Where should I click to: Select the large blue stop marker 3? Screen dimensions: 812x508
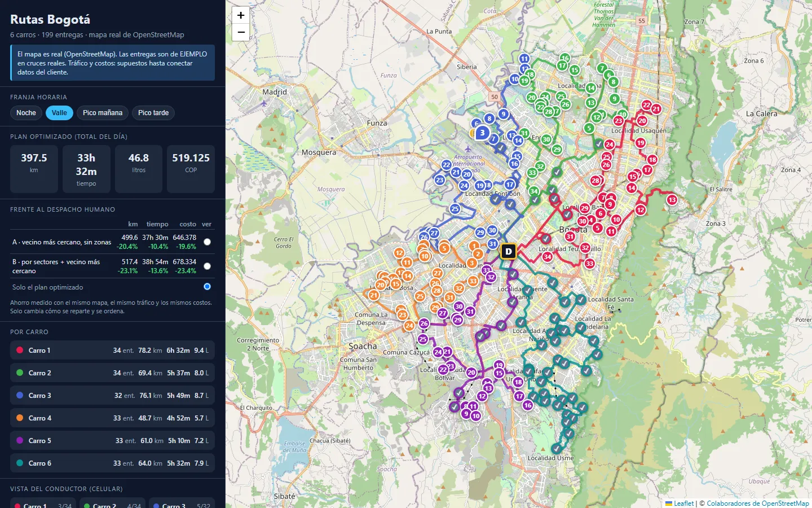(482, 133)
